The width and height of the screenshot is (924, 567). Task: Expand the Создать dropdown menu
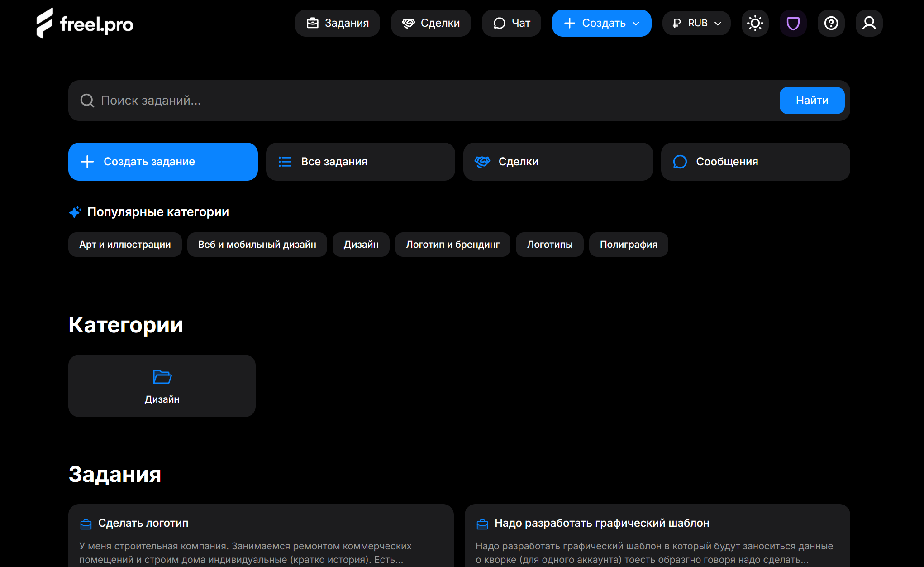pos(601,23)
